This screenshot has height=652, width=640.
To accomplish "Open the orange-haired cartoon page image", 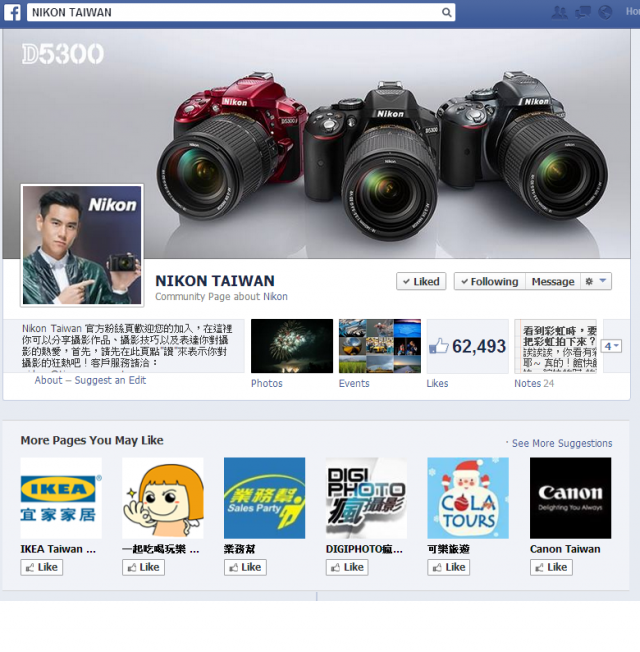I will (x=163, y=498).
